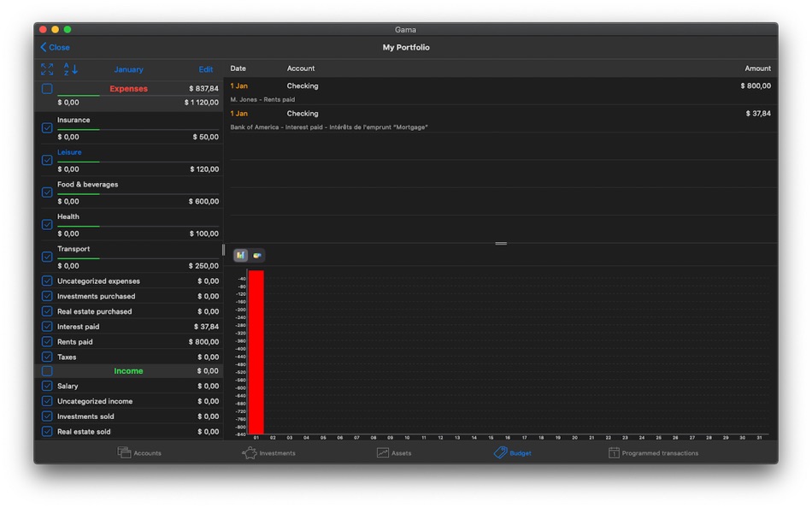Open the January month selector
This screenshot has width=812, height=508.
(128, 69)
